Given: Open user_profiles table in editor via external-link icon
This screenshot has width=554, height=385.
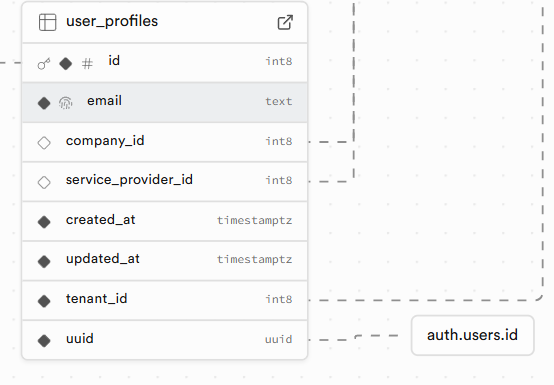Looking at the screenshot, I should click(x=285, y=22).
